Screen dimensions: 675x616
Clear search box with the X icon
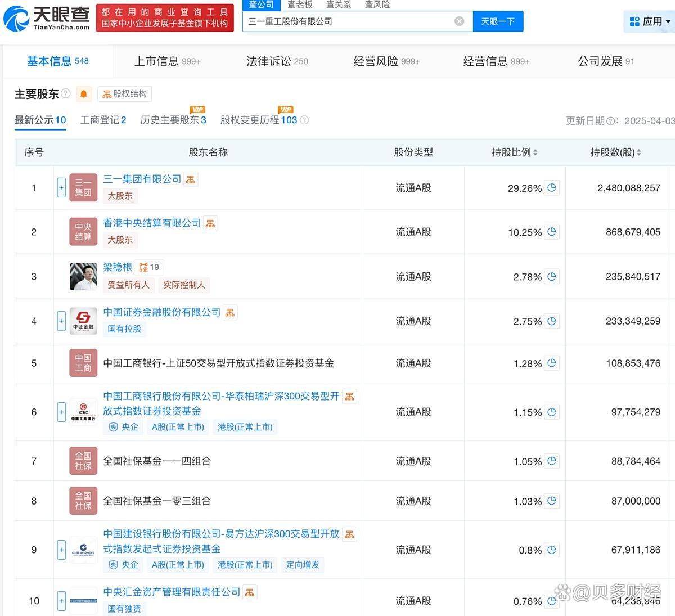(459, 21)
